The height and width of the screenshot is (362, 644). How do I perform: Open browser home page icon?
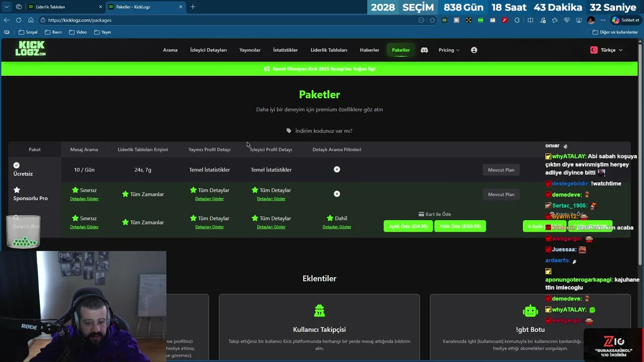31,20
